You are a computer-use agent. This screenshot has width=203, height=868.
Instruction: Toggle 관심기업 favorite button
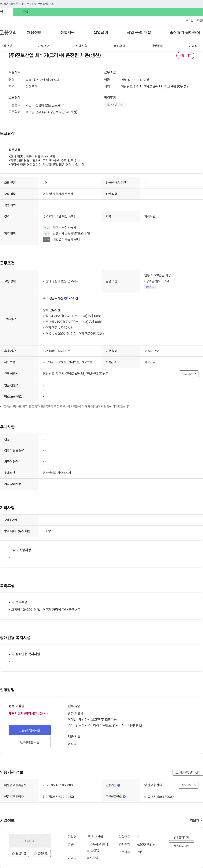[19, 853]
